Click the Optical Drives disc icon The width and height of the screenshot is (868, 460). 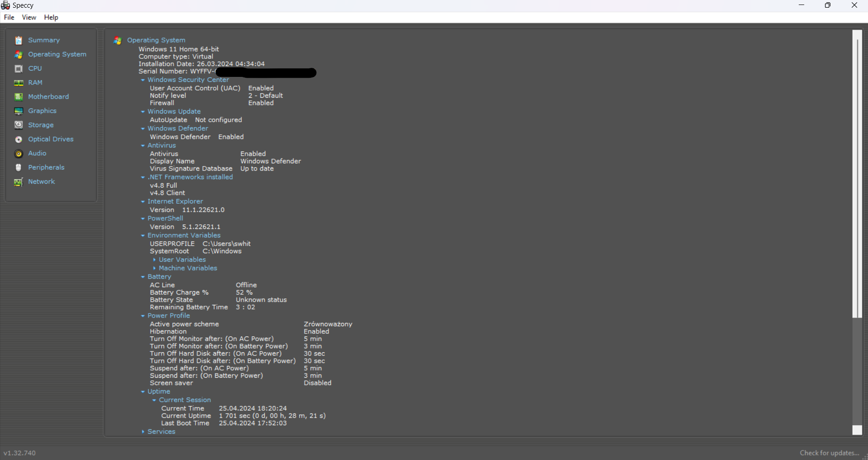[19, 139]
